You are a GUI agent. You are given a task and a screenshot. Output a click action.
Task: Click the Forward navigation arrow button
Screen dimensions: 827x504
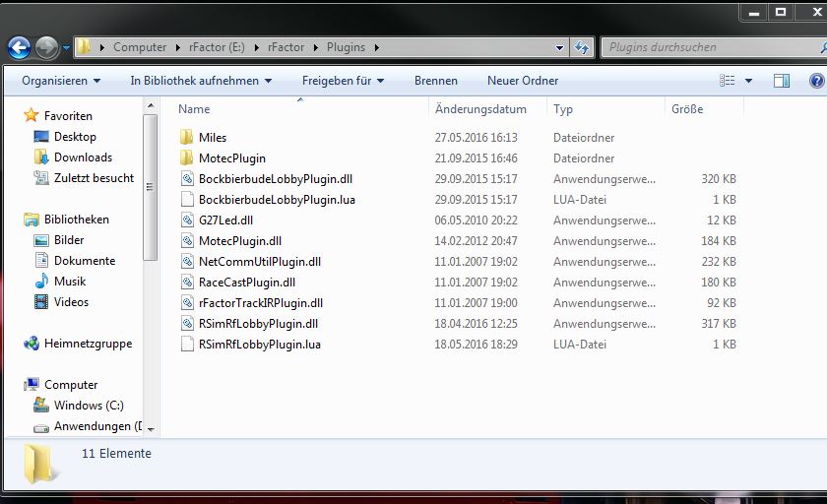click(x=45, y=47)
